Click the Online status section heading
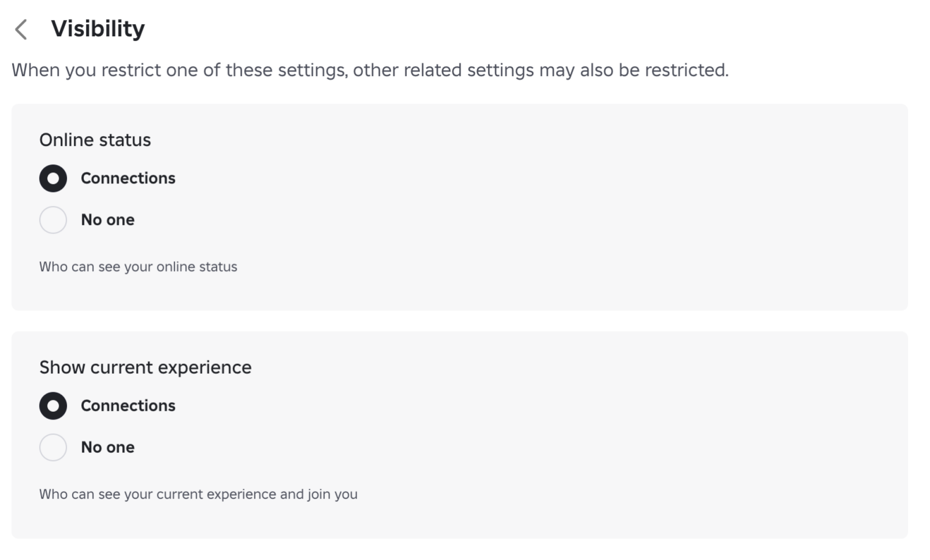The image size is (930, 560). (95, 140)
